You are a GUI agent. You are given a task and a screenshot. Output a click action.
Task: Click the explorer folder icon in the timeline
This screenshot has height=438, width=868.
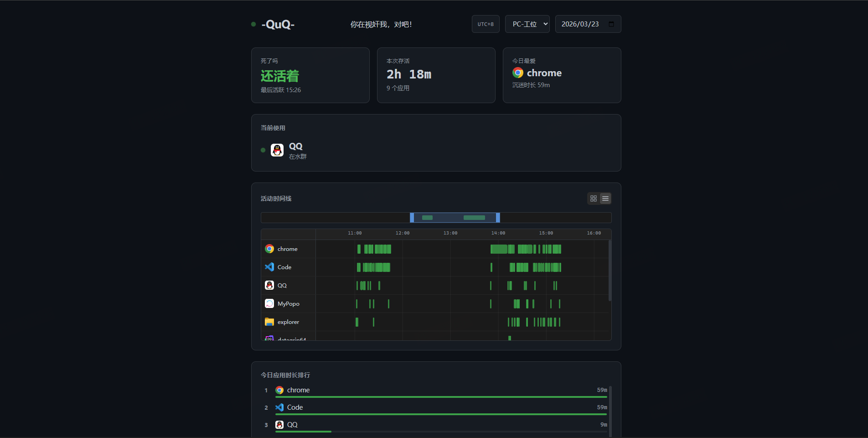tap(269, 322)
